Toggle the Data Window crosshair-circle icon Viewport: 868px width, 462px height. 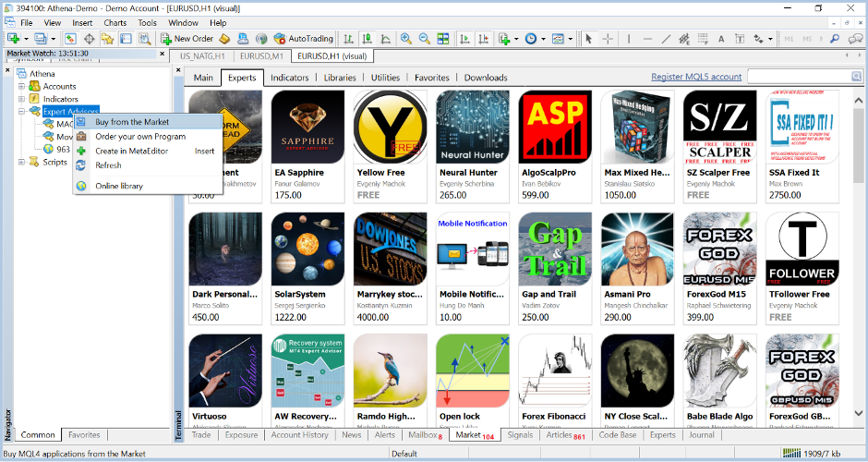pyautogui.click(x=89, y=39)
